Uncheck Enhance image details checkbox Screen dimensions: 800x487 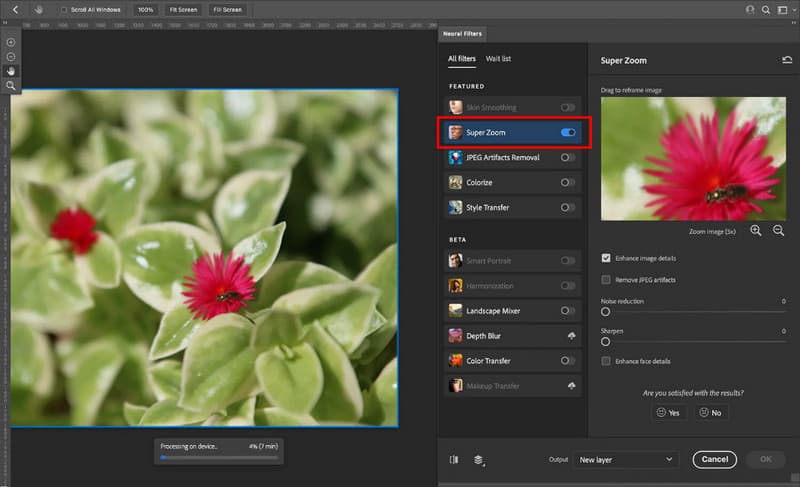click(606, 258)
